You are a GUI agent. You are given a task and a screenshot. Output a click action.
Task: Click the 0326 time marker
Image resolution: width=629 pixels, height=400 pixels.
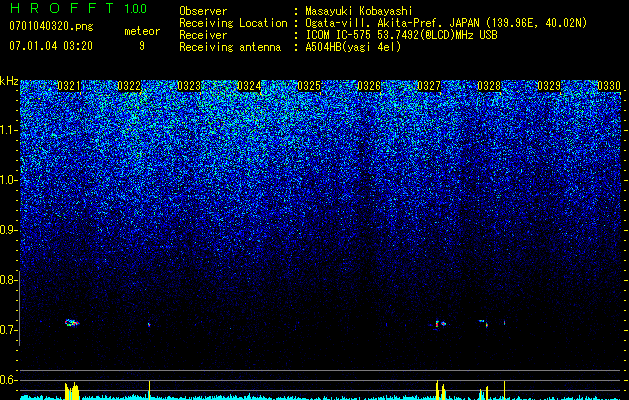click(369, 86)
